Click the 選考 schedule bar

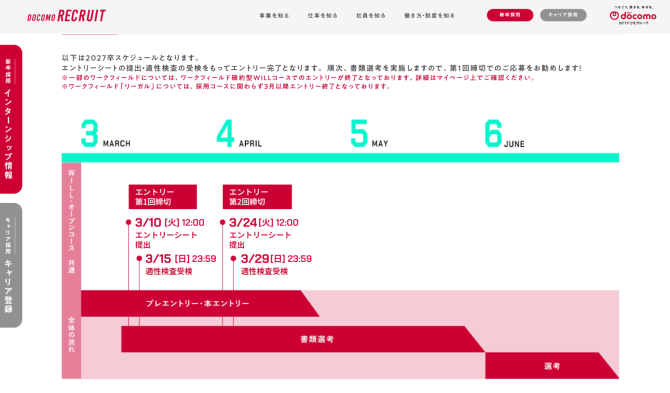coord(552,366)
